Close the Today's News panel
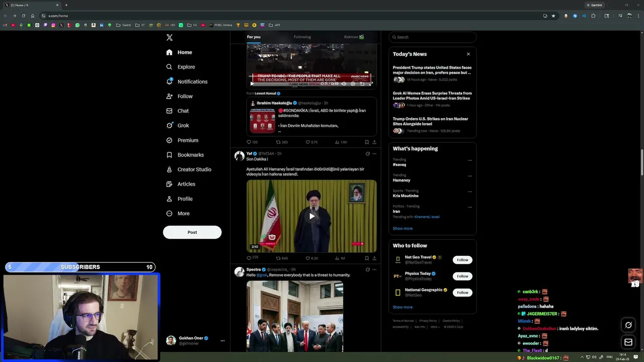The height and width of the screenshot is (362, 644). coord(468,54)
